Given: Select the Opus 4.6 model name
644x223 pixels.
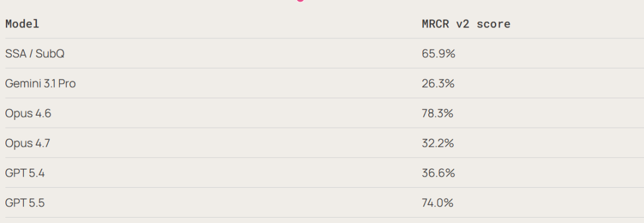Looking at the screenshot, I should coord(29,113).
